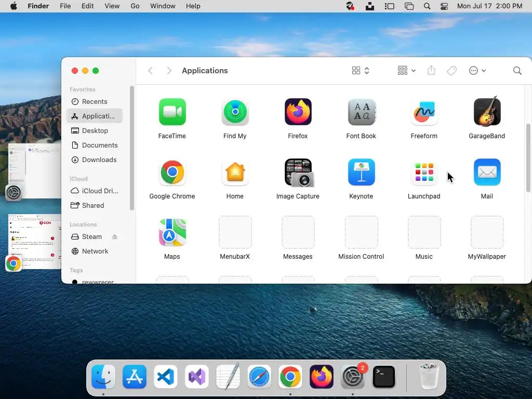Click the date and time in menu bar
Viewport: 532px width, 399px height.
click(x=489, y=6)
